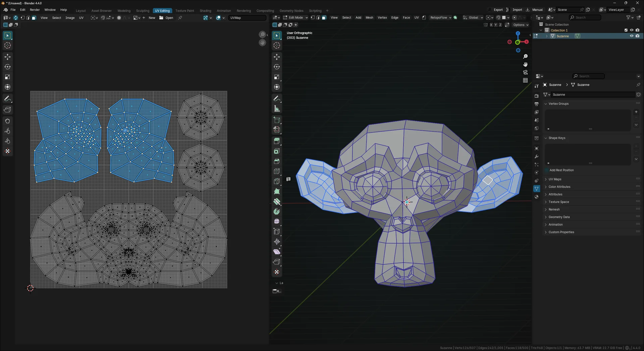The width and height of the screenshot is (644, 351).
Task: Open the Global transform orientation dropdown
Action: 473,18
